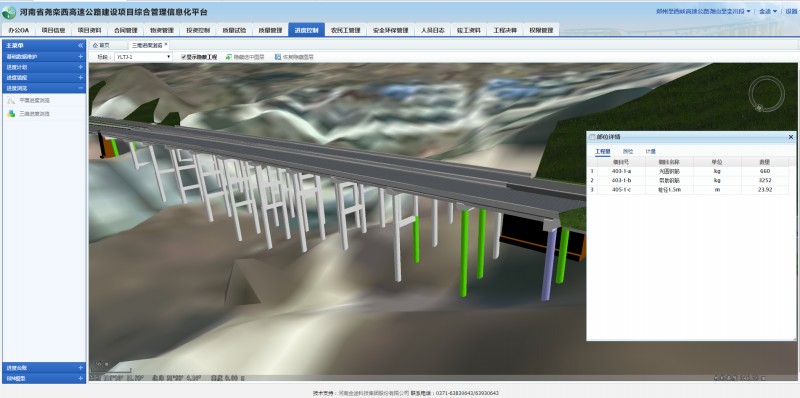Open the 标段 YLTJ-1 dropdown
The height and width of the screenshot is (398, 800).
[x=143, y=57]
